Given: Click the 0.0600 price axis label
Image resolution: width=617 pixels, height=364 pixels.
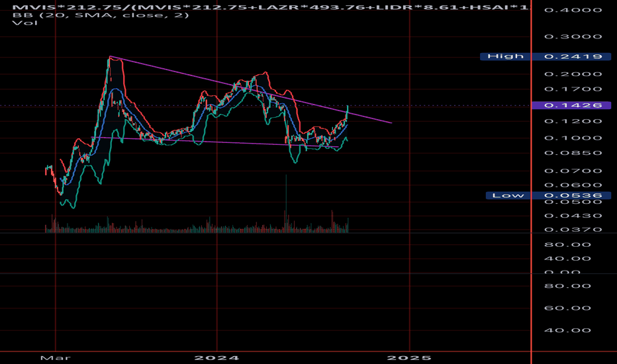Looking at the screenshot, I should tap(573, 185).
